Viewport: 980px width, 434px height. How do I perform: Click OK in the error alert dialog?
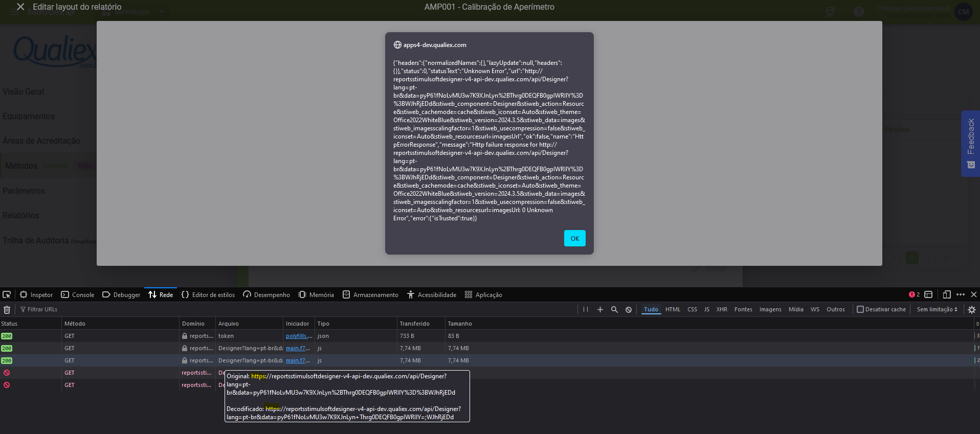[574, 238]
